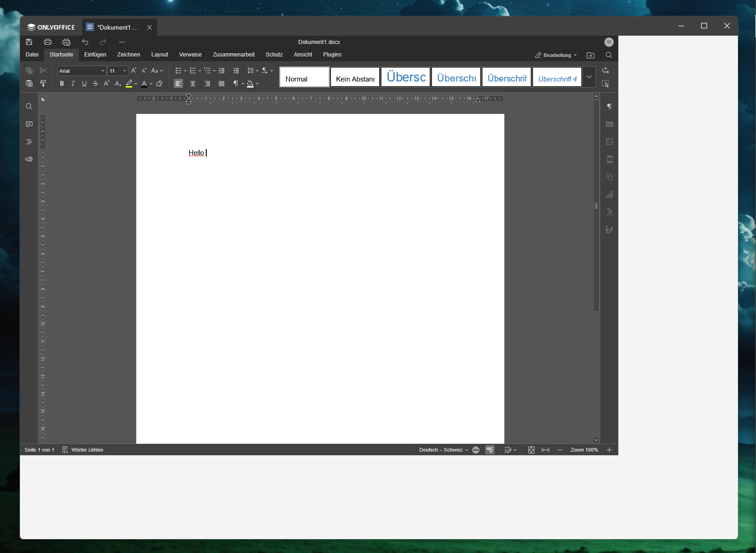
Task: Align text to the right
Action: (207, 84)
